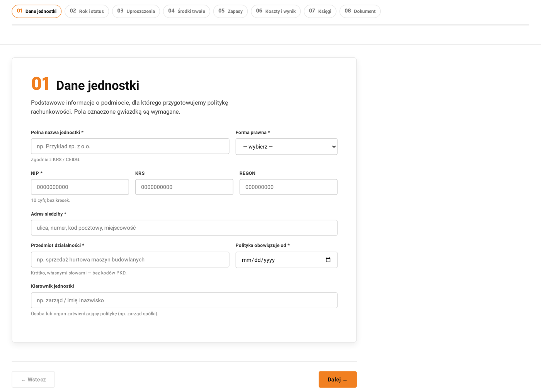Screen dimensions: 541x392
Task: Click the Adres siedziby field
Action: pos(184,228)
